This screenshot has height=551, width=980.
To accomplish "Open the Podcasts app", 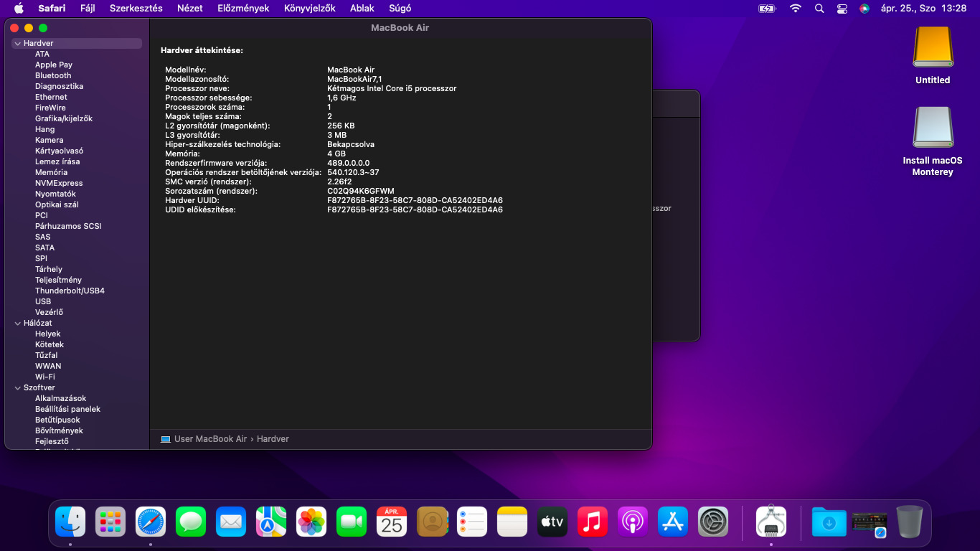I will tap(633, 522).
